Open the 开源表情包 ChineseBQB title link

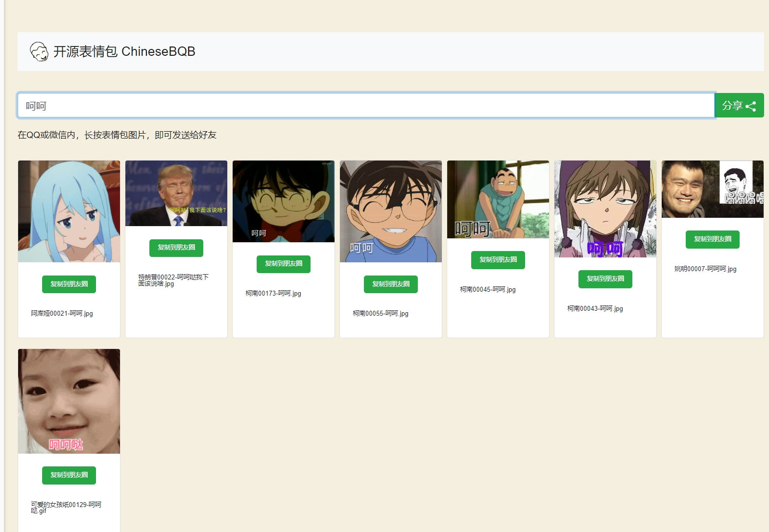click(x=124, y=51)
